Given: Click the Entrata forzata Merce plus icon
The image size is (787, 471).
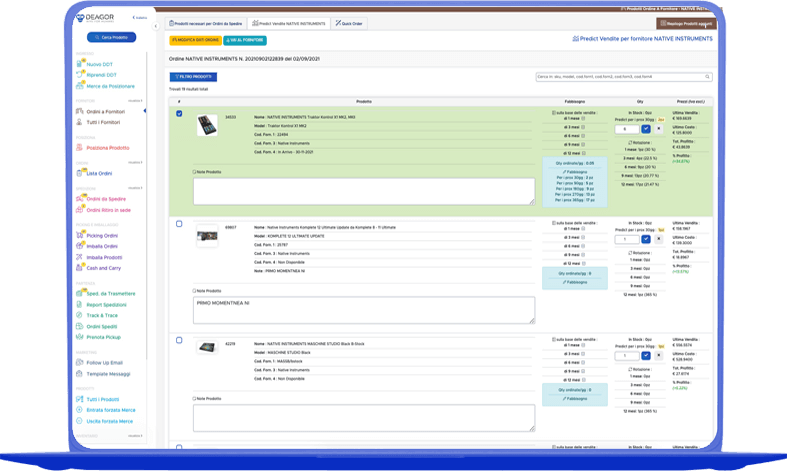Looking at the screenshot, I should click(79, 410).
